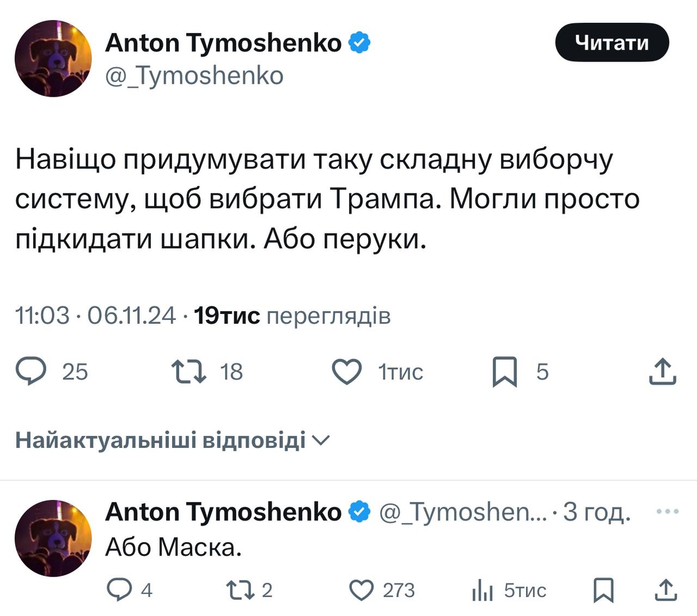Open the three-dot menu on the reply tweet
The width and height of the screenshot is (697, 616).
666,510
